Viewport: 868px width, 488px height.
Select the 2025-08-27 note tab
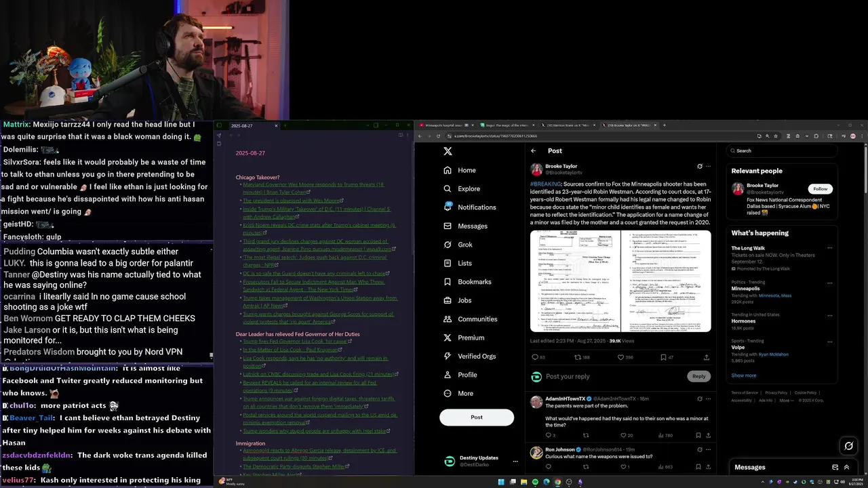pos(254,125)
